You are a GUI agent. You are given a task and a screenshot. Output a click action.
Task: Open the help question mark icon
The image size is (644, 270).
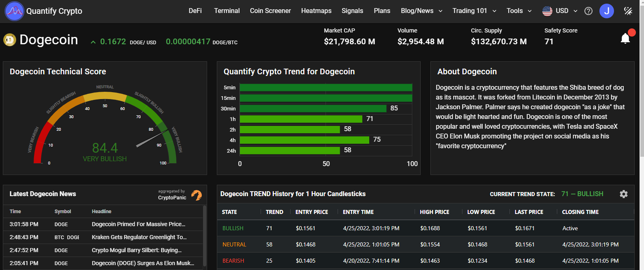coord(588,11)
